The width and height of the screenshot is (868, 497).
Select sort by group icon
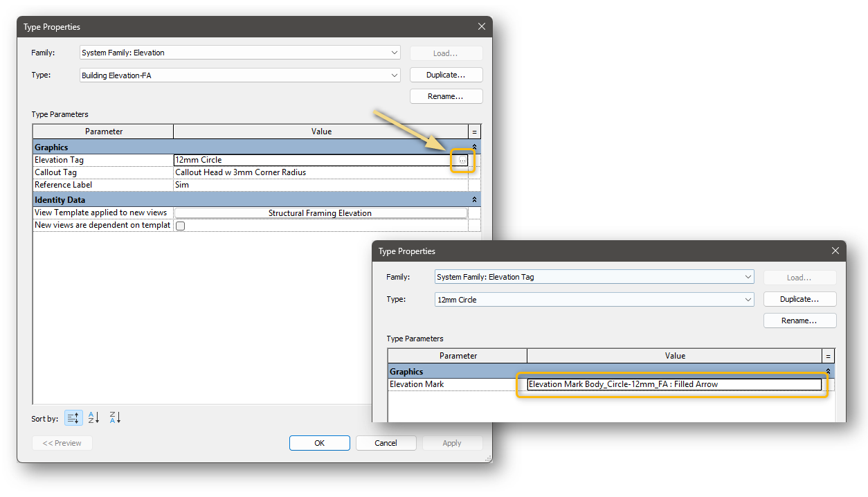pyautogui.click(x=73, y=418)
